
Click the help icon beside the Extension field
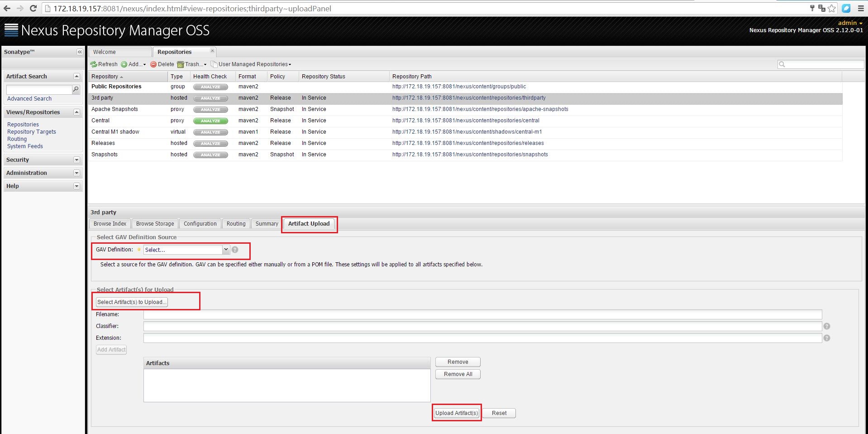[x=827, y=338]
